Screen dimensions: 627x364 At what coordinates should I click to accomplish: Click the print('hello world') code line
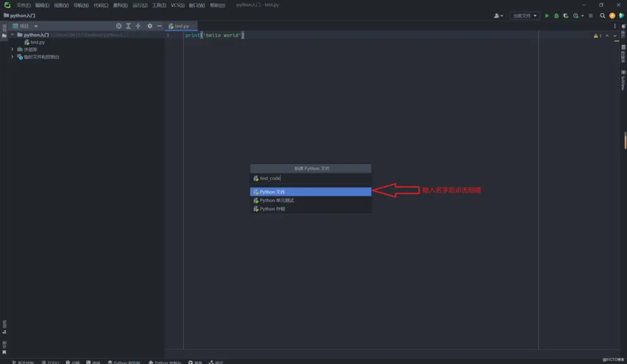pos(214,35)
